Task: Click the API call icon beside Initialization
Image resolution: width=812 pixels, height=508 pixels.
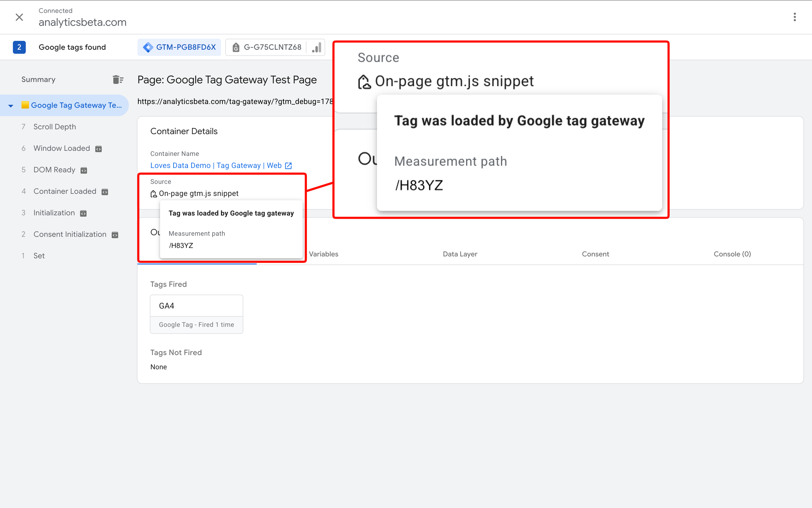Action: 83,213
